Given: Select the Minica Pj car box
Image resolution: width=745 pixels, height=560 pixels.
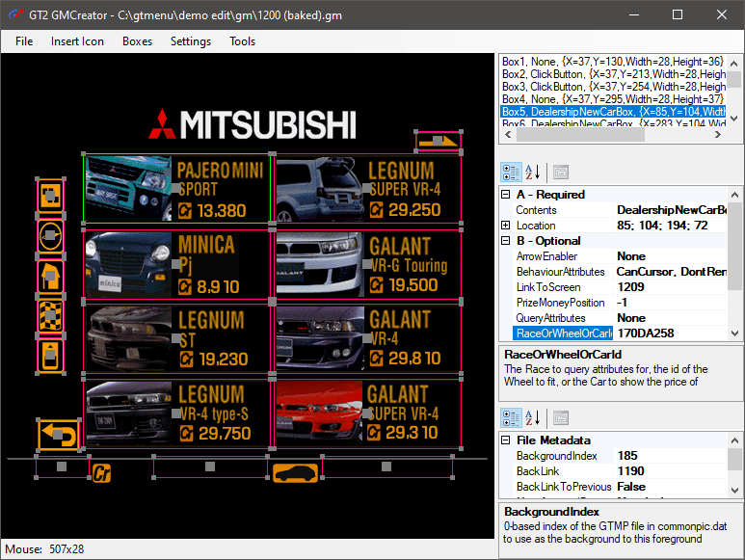Looking at the screenshot, I should pos(177,264).
